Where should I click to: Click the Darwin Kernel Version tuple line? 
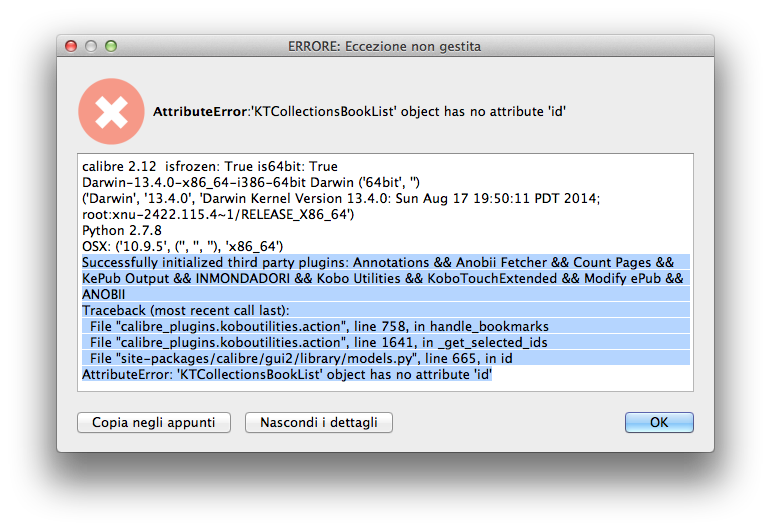pos(340,199)
